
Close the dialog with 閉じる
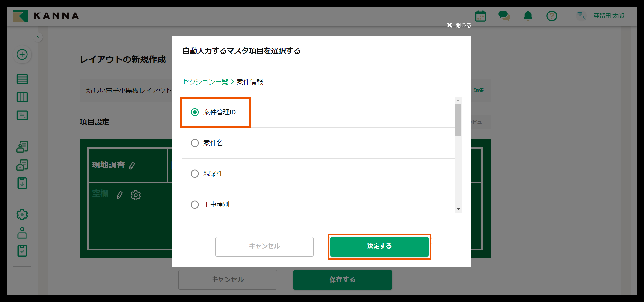pos(459,25)
